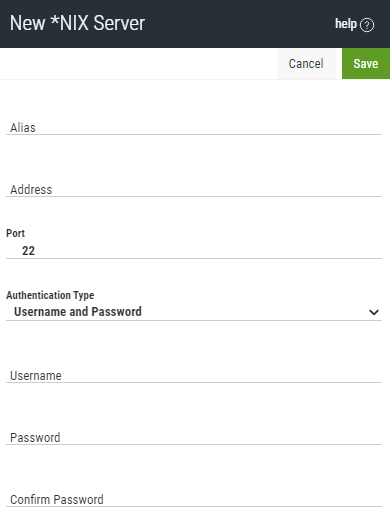Cancel creating the new *NIX server
This screenshot has width=390, height=520.
(x=306, y=63)
